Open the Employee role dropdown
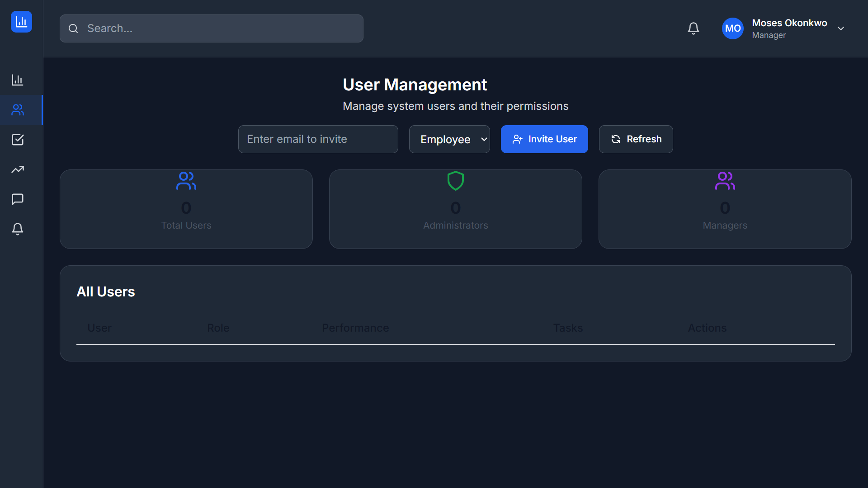 click(449, 139)
